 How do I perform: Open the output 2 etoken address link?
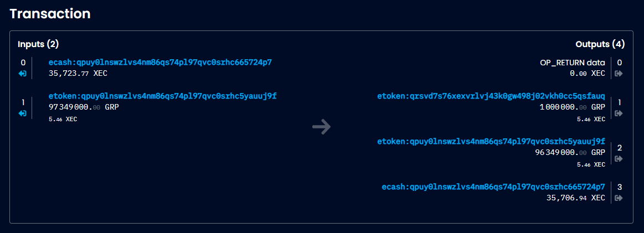[491, 141]
